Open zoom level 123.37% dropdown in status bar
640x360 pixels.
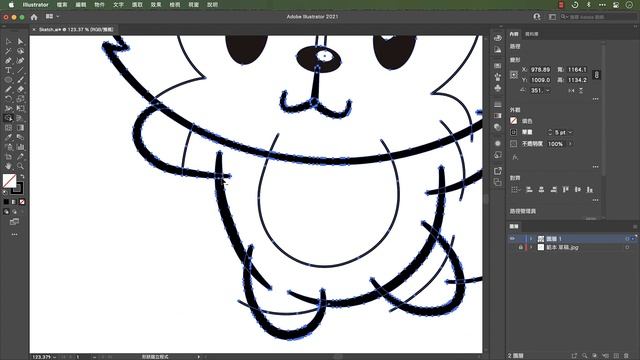click(54, 357)
